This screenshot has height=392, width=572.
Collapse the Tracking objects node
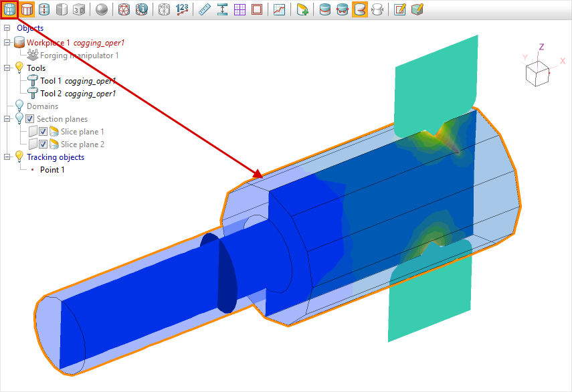pyautogui.click(x=7, y=157)
